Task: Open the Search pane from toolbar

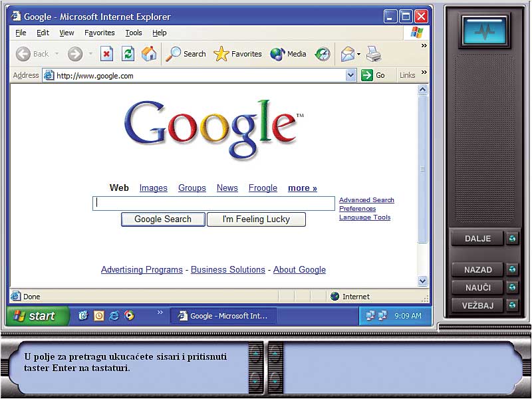Action: 186,54
